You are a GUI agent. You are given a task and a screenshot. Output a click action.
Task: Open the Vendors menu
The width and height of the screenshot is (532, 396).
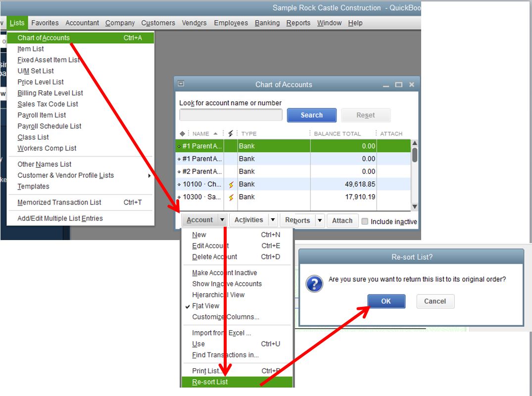pos(194,23)
